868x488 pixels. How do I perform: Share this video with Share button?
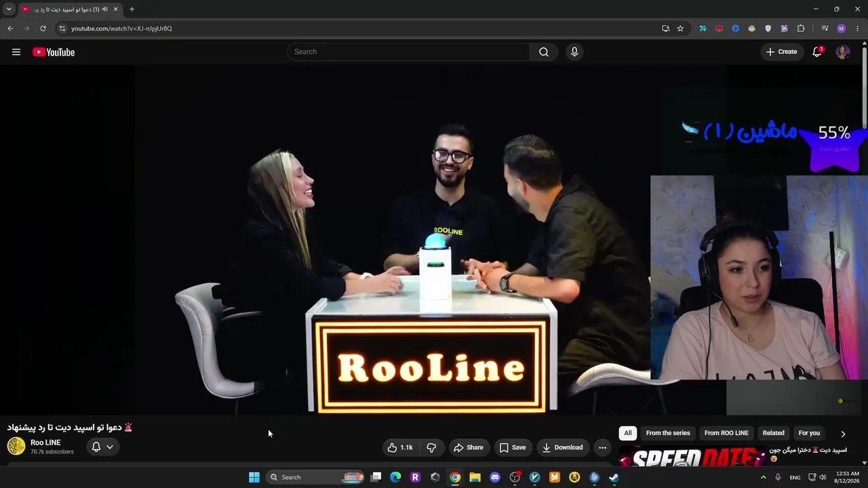click(469, 447)
